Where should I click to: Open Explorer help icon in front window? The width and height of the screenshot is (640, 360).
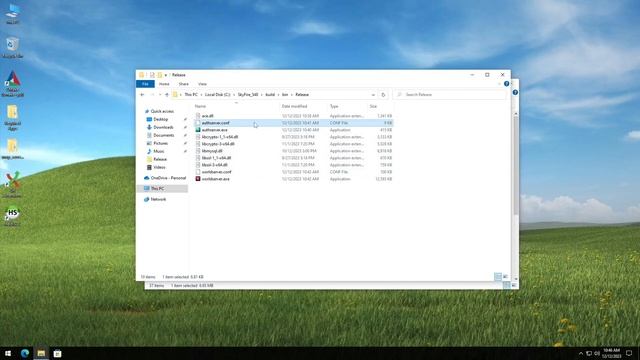507,84
